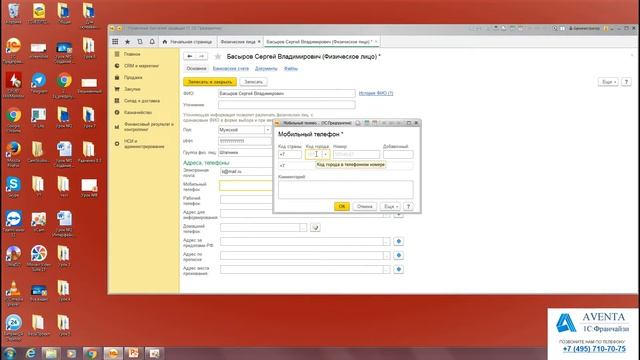Screen dimensions: 640x360
Task: Open the Favorites star in the top panel
Action: (x=127, y=42)
